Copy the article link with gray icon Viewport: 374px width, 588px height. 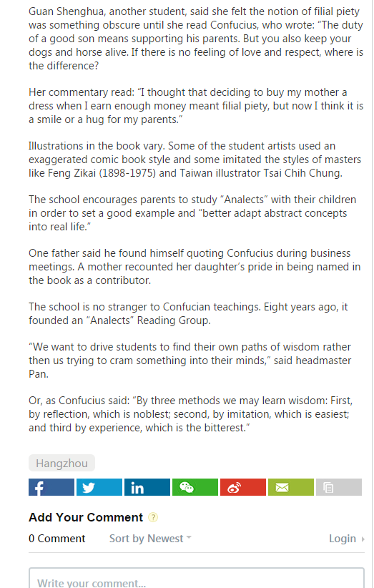coord(339,487)
